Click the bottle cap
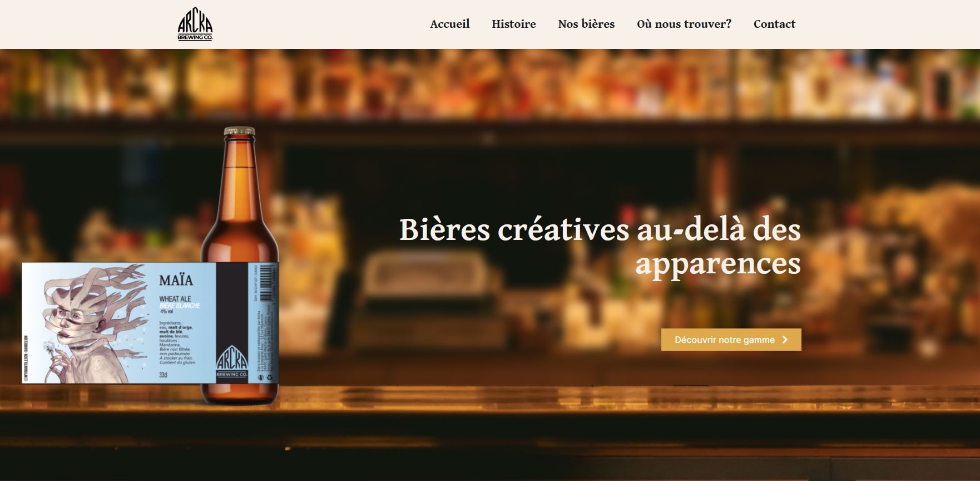 pyautogui.click(x=240, y=131)
